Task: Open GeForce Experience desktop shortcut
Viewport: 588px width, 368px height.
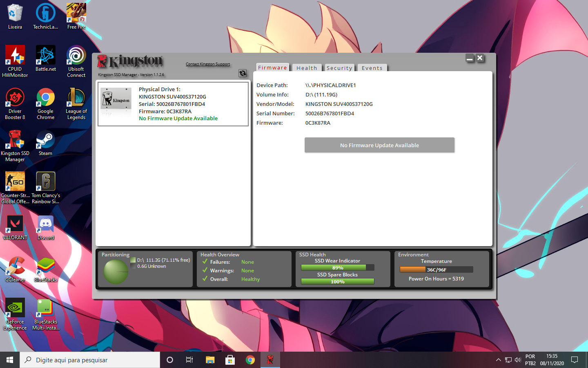Action: click(15, 314)
